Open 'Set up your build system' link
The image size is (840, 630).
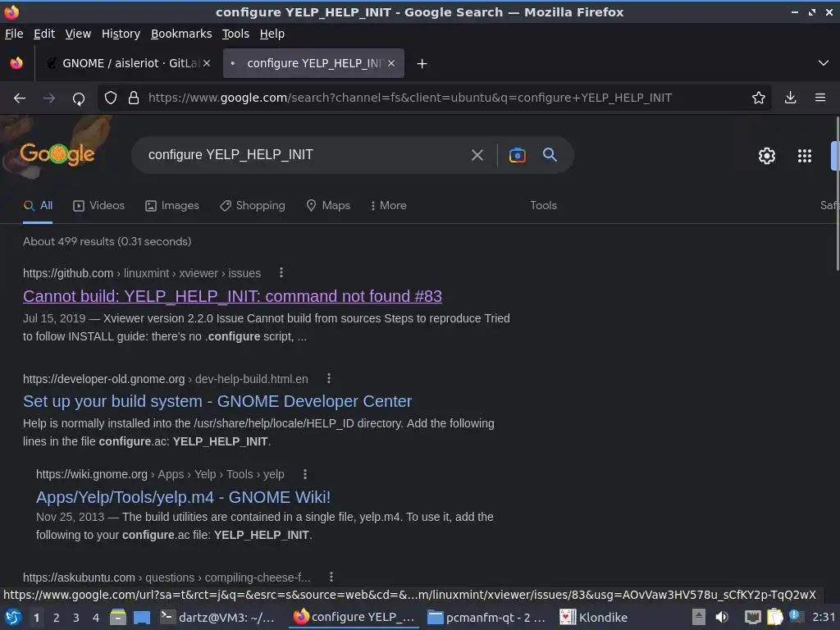click(217, 401)
